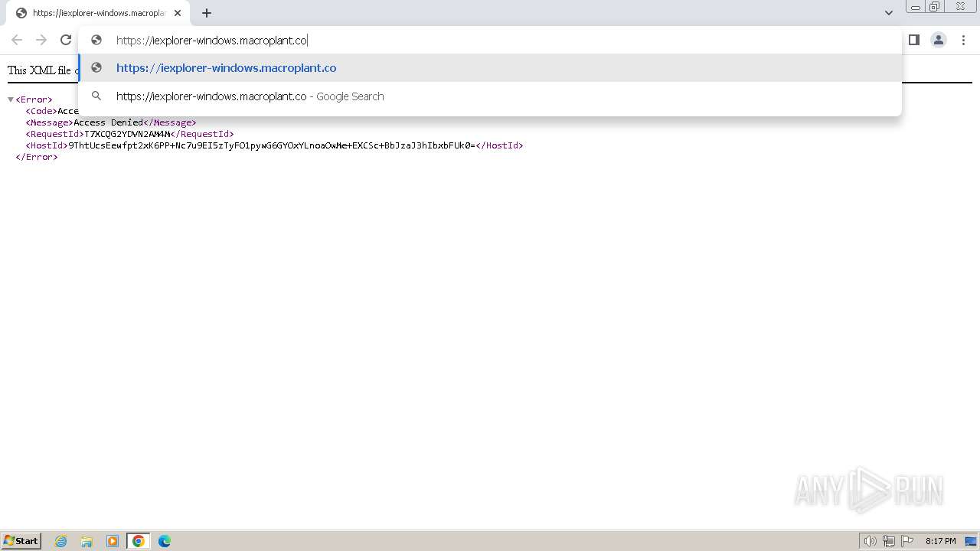Click the HostId value string
Viewport: 980px width, 551px height.
[272, 145]
